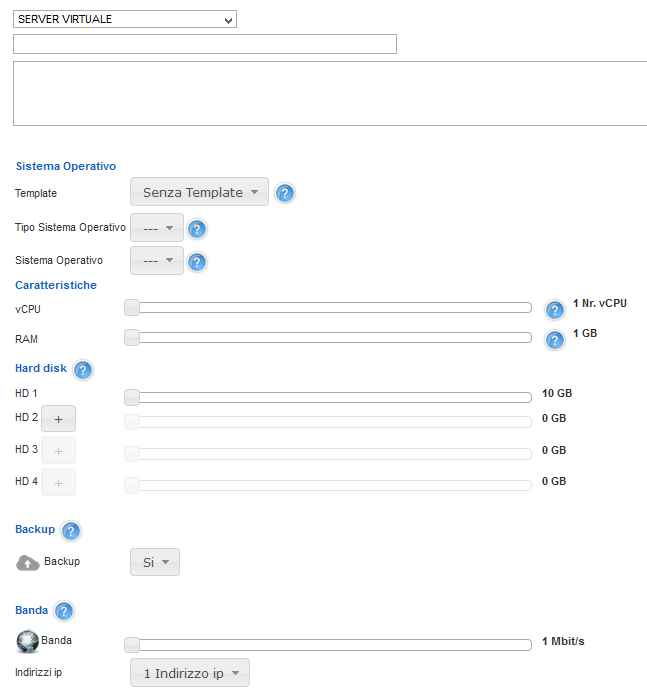
Task: Expand the Backup Si dropdown
Action: (x=155, y=562)
